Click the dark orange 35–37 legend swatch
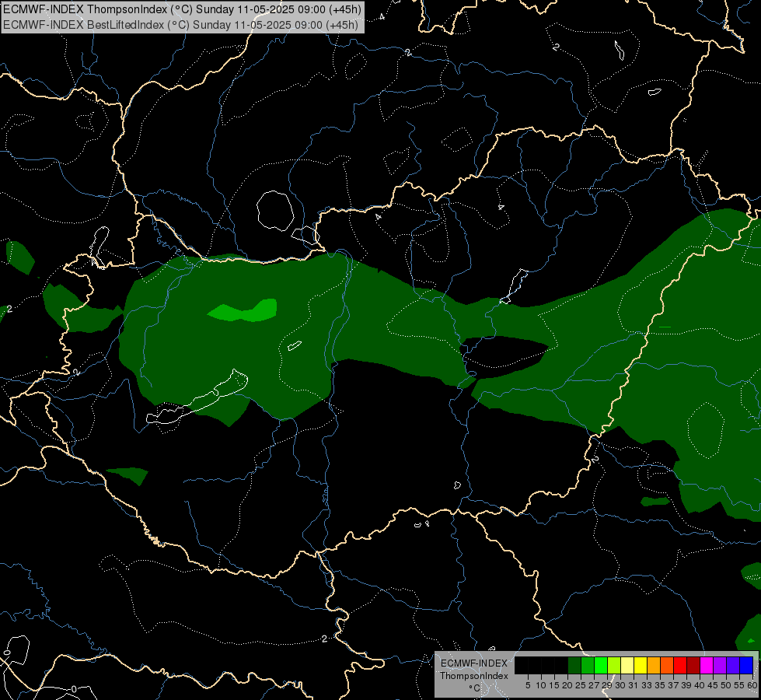Image resolution: width=761 pixels, height=700 pixels. click(667, 665)
